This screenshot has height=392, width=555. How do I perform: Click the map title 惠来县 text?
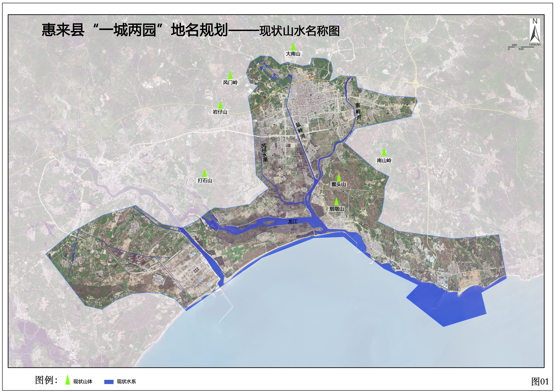63,30
